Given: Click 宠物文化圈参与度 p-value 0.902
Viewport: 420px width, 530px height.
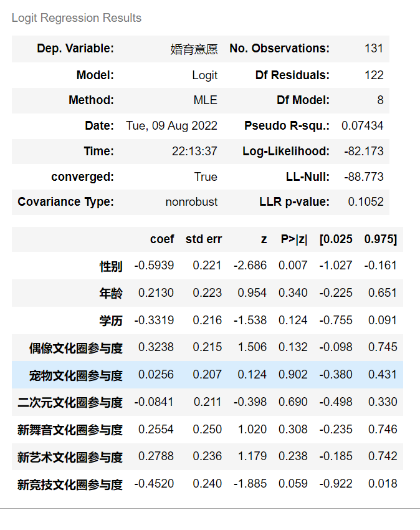Looking at the screenshot, I should (293, 375).
